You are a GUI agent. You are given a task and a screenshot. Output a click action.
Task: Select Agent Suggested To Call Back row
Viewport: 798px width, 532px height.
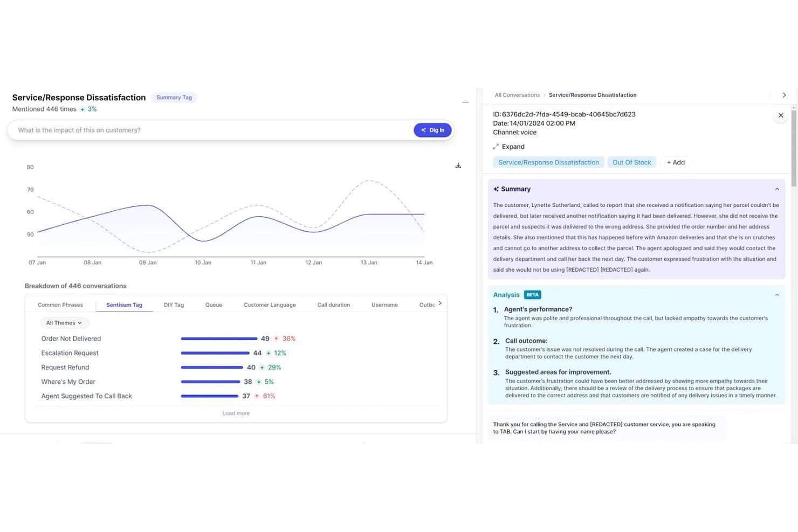[x=236, y=396]
